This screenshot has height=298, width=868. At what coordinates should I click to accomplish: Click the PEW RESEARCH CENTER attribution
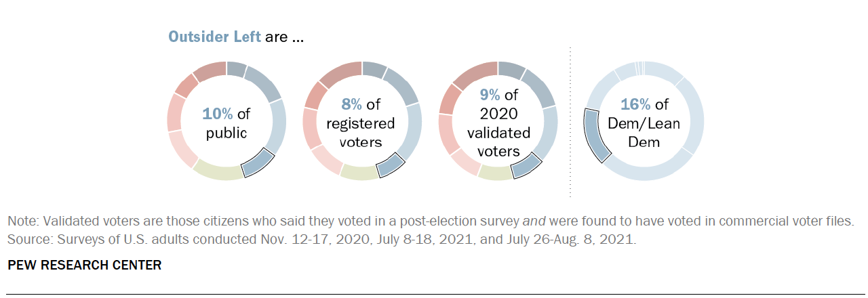(85, 265)
